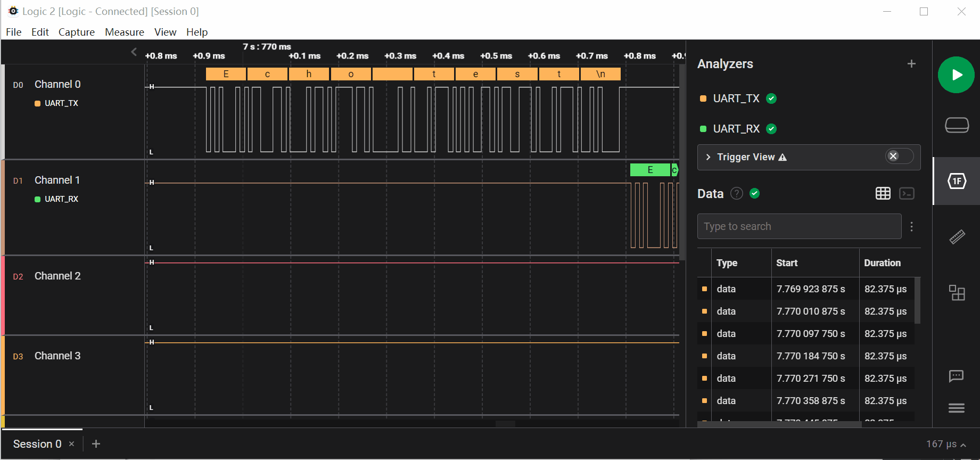Click decoded 's' bubble on Channel 0
The width and height of the screenshot is (980, 460).
(x=517, y=74)
